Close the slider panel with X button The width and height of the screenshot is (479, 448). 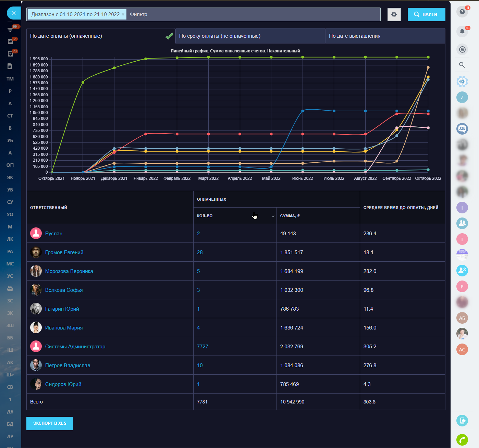pos(14,13)
